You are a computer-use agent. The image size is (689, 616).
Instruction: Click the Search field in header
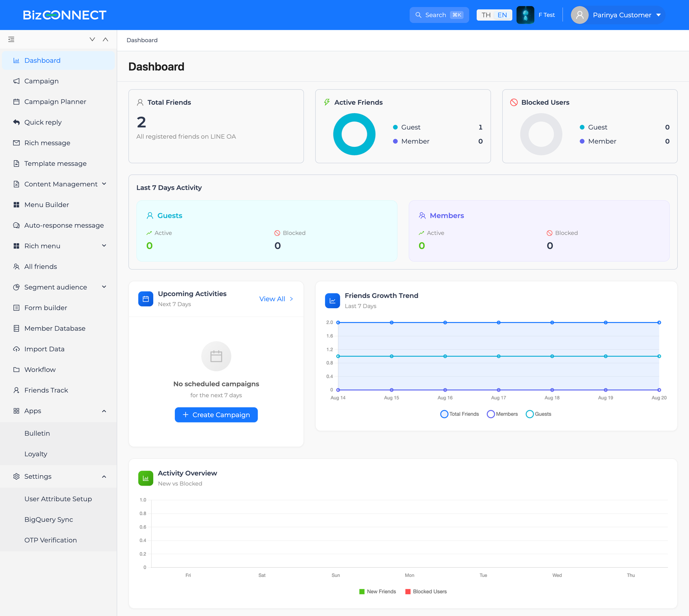tap(439, 15)
